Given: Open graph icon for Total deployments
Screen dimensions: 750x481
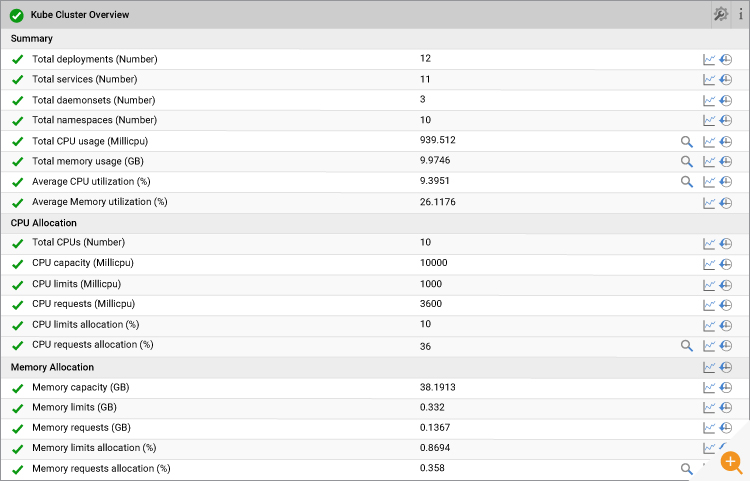Looking at the screenshot, I should 708,59.
